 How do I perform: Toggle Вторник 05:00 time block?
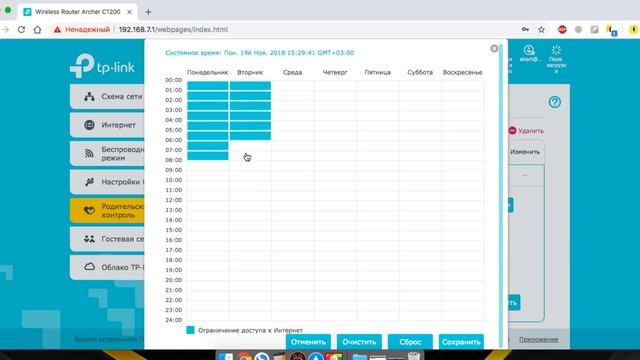click(x=250, y=136)
